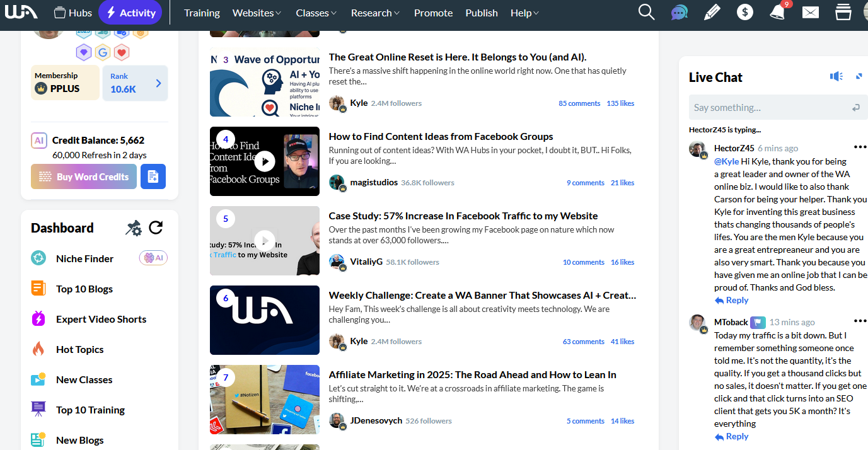Open the Rank 10.6K chevron arrow
This screenshot has height=450, width=868.
click(x=158, y=83)
